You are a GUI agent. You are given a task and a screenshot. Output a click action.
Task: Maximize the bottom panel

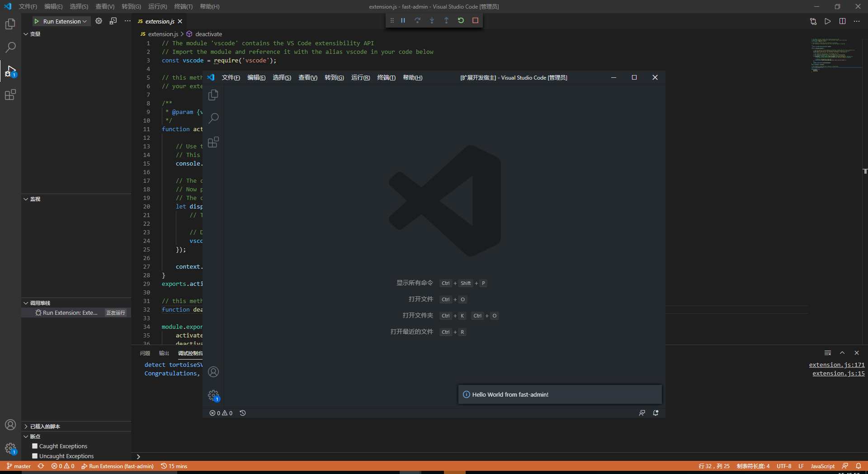point(842,353)
